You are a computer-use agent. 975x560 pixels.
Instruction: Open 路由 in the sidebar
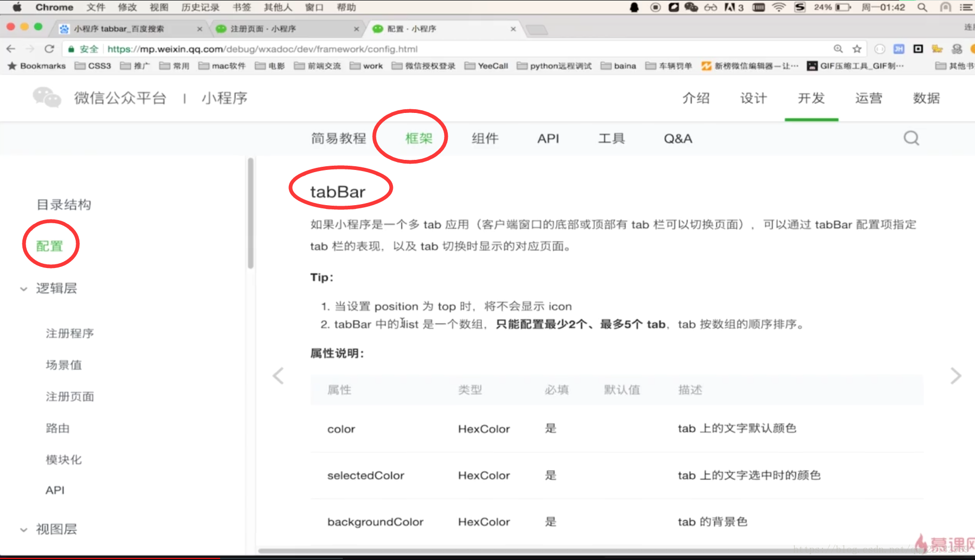click(x=58, y=428)
